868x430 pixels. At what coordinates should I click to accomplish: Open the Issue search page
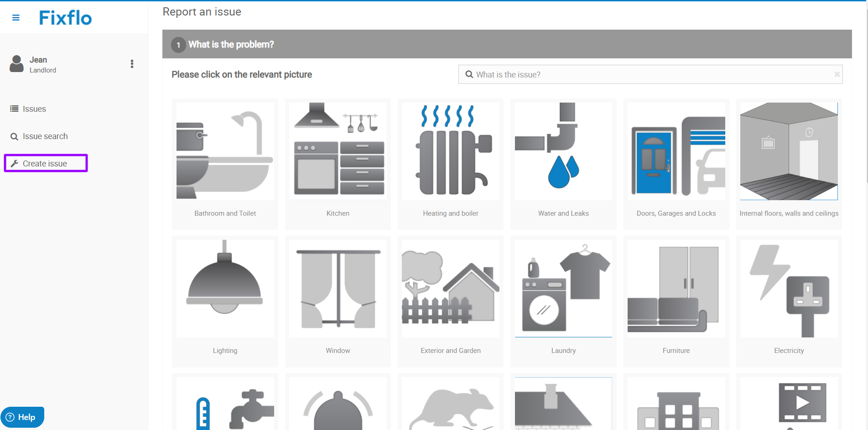pyautogui.click(x=44, y=136)
